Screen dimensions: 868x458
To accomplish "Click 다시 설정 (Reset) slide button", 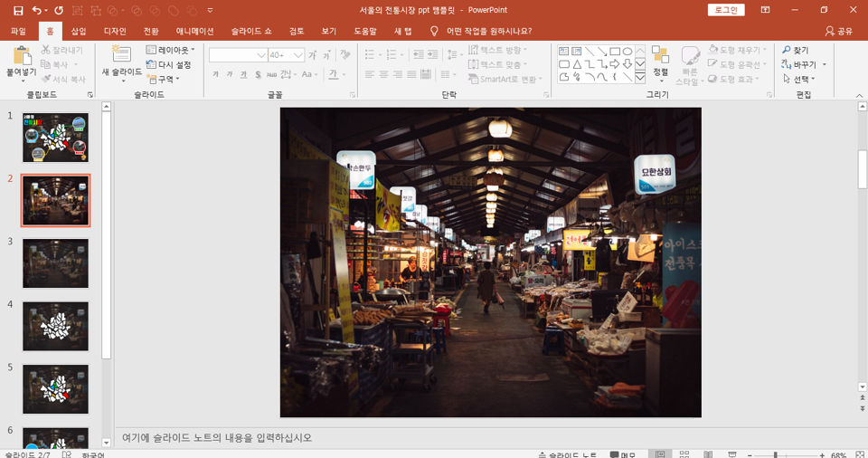I will pyautogui.click(x=169, y=64).
